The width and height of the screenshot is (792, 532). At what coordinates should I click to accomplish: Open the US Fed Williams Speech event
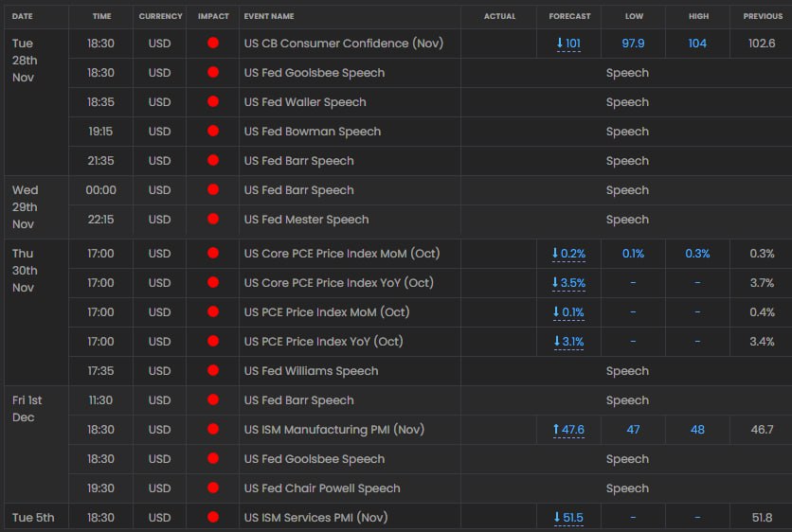(x=311, y=371)
